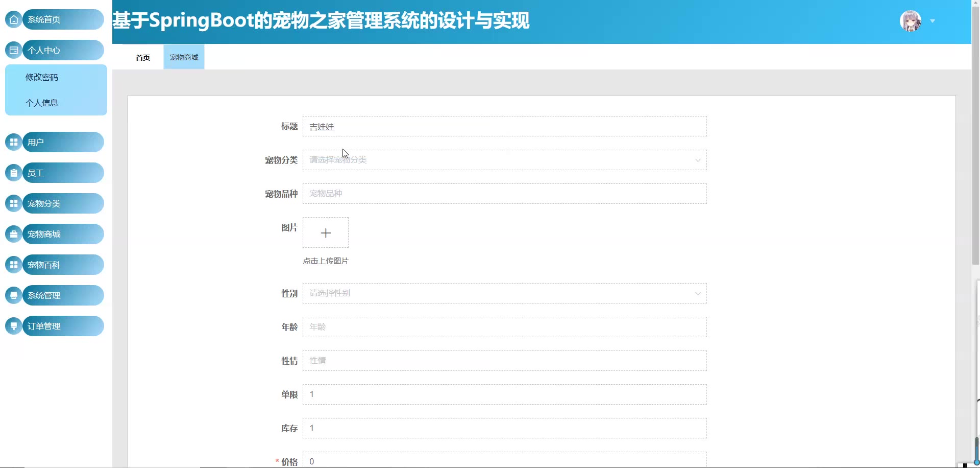Focus the 性情 input field
980x468 pixels.
pyautogui.click(x=504, y=361)
